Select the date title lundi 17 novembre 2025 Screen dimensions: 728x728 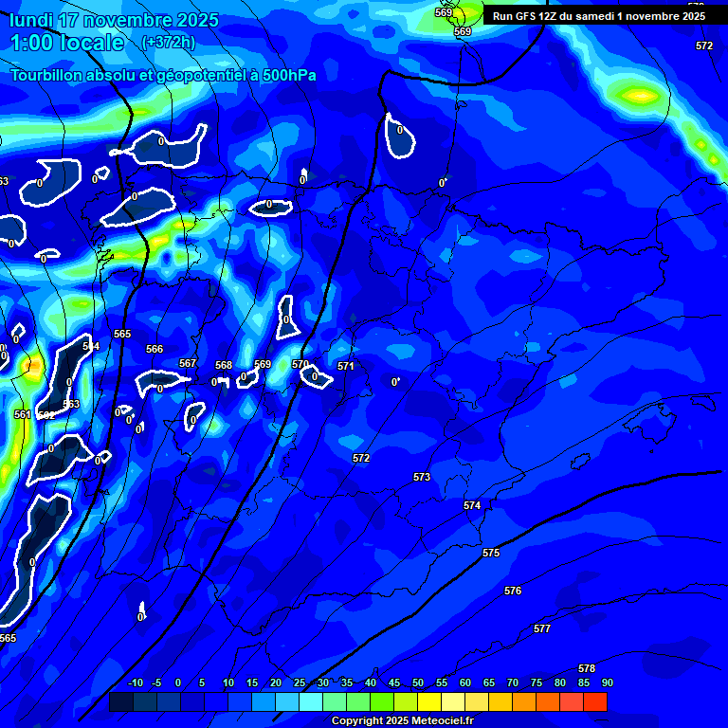[x=114, y=20]
